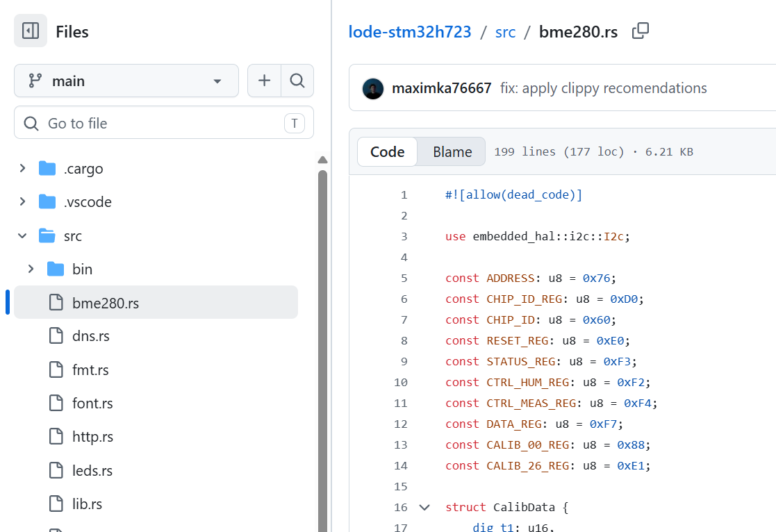Click the lib.rs file icon

coord(56,504)
